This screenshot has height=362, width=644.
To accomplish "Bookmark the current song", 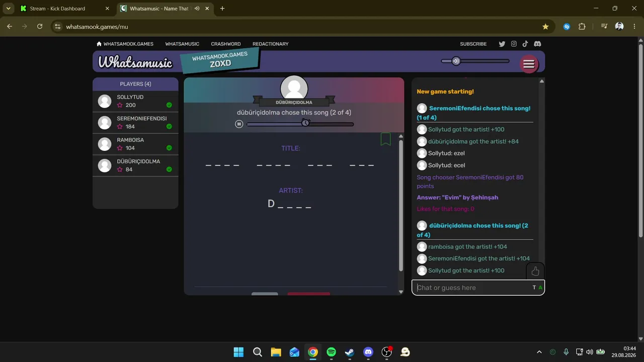I will click(386, 139).
